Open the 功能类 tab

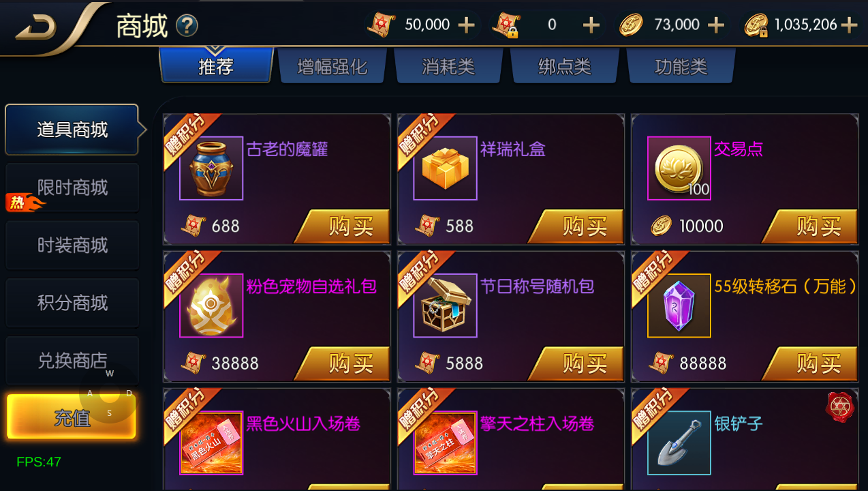(681, 66)
